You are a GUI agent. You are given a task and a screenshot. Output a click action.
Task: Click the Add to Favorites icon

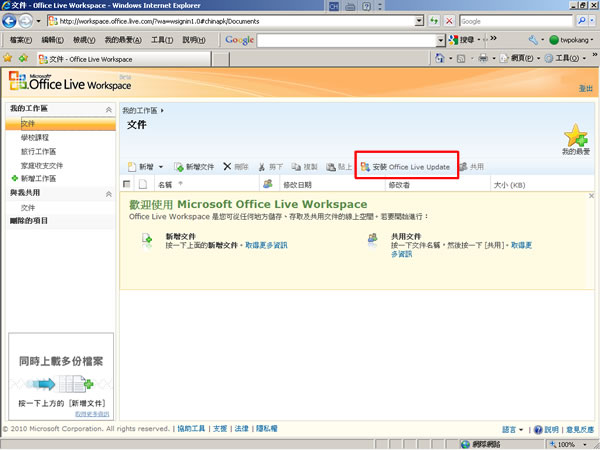[x=23, y=58]
